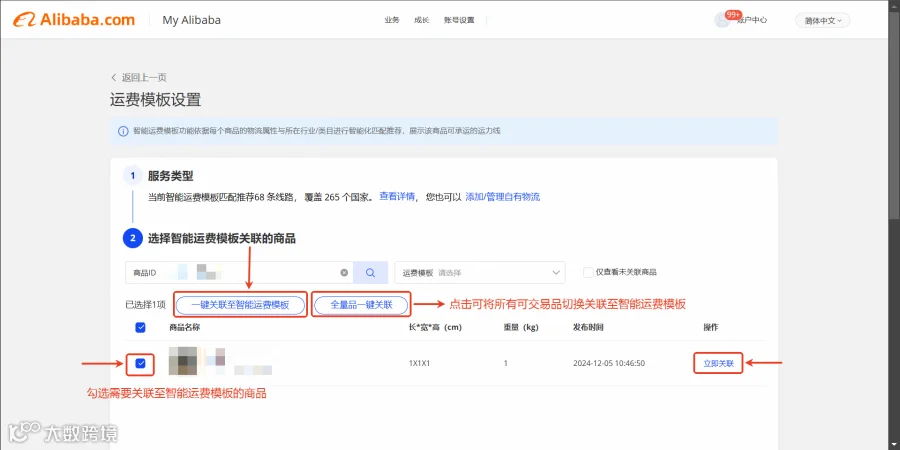The image size is (900, 450).
Task: Open the 简体中文 language selector
Action: click(x=823, y=20)
